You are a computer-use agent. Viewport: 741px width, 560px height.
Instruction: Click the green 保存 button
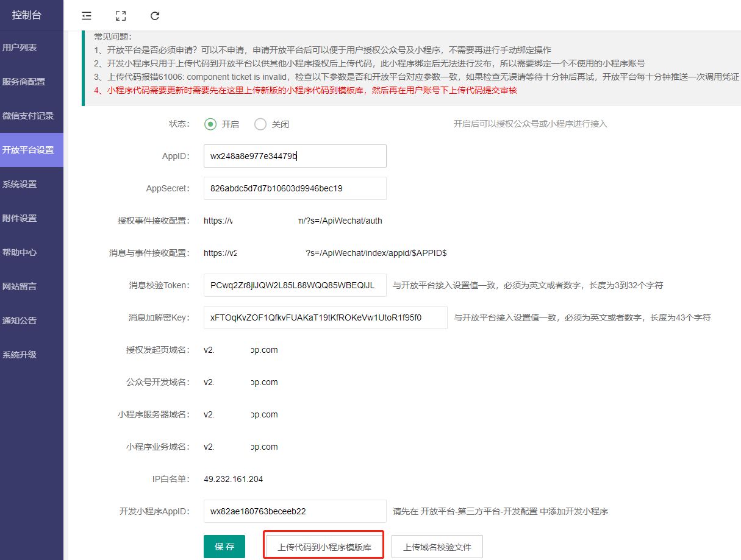[224, 547]
